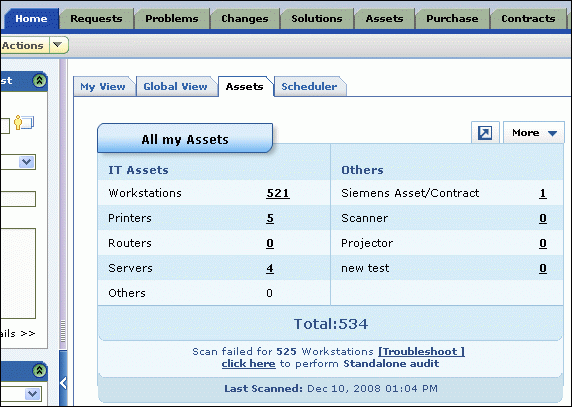The image size is (572, 407).
Task: Collapse the top left panel with green chevron
Action: coord(39,81)
